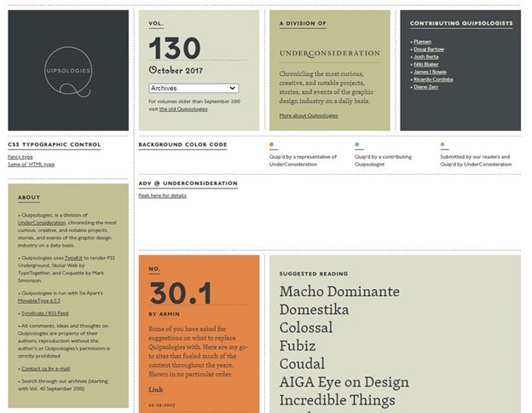Open Domestika suggested reading
532x413 pixels.
click(315, 310)
